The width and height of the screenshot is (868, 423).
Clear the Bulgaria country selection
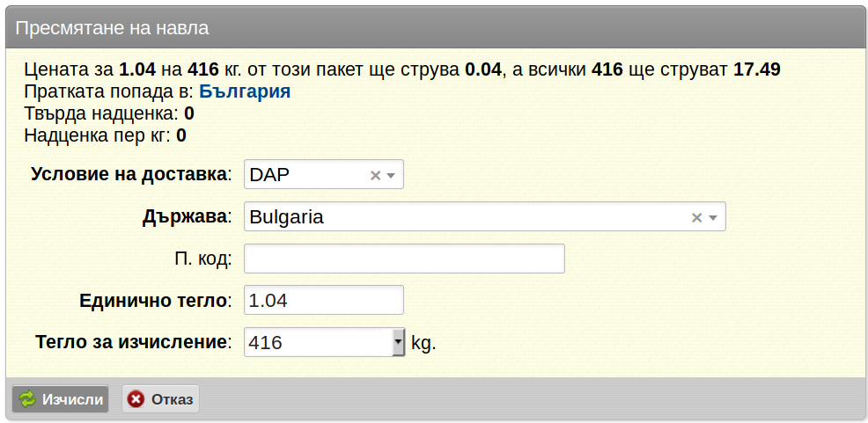pyautogui.click(x=697, y=217)
